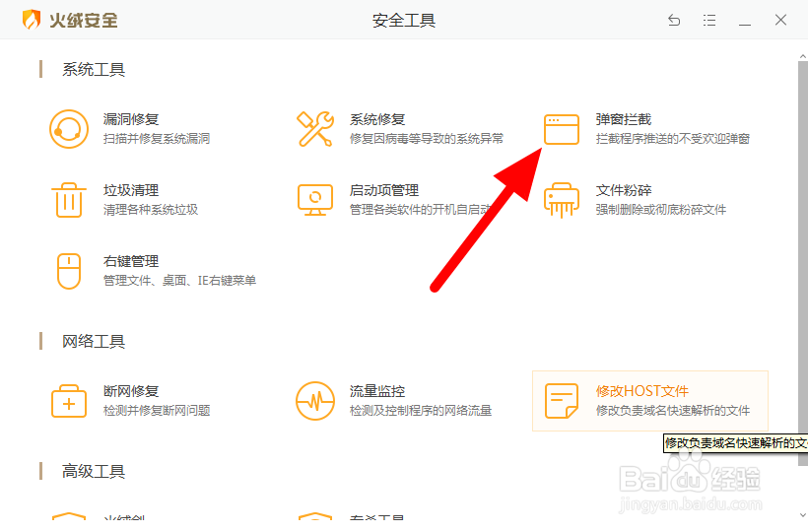The image size is (808, 532).
Task: Open the 漏洞修复 vulnerability repair icon
Action: pyautogui.click(x=69, y=129)
